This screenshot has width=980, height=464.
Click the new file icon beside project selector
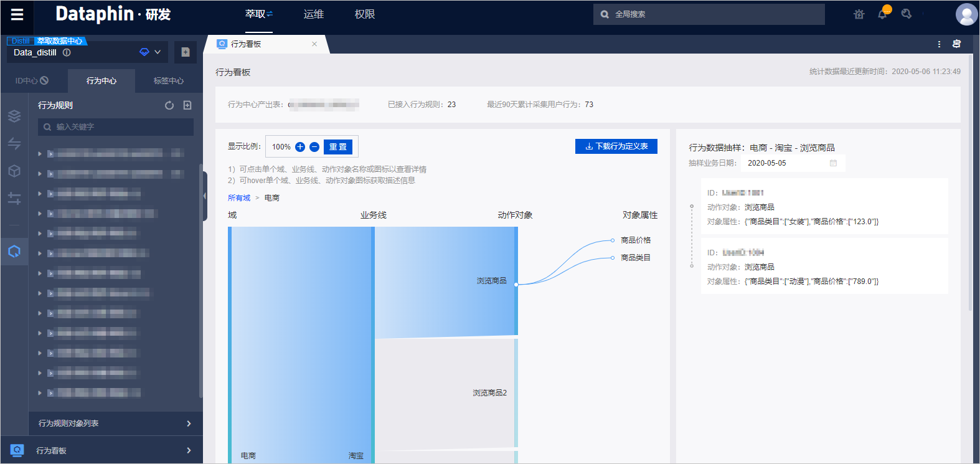(186, 52)
